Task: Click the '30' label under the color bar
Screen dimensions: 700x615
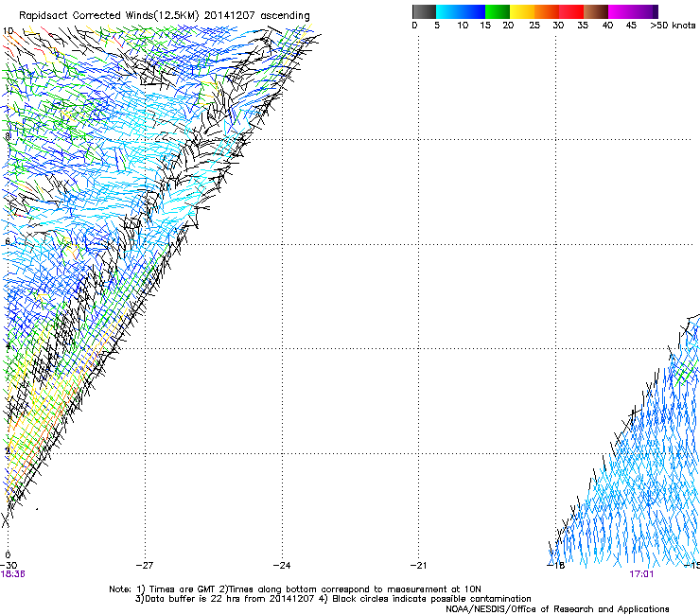Action: (558, 26)
